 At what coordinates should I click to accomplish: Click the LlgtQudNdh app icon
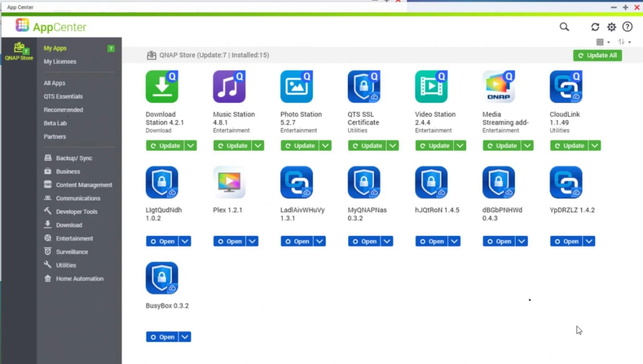click(x=162, y=182)
